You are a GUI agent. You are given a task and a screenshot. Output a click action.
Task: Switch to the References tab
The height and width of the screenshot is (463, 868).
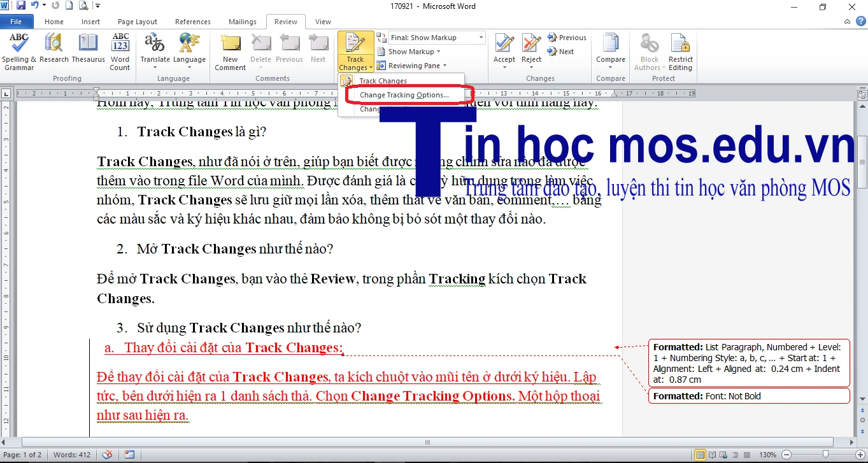(193, 22)
